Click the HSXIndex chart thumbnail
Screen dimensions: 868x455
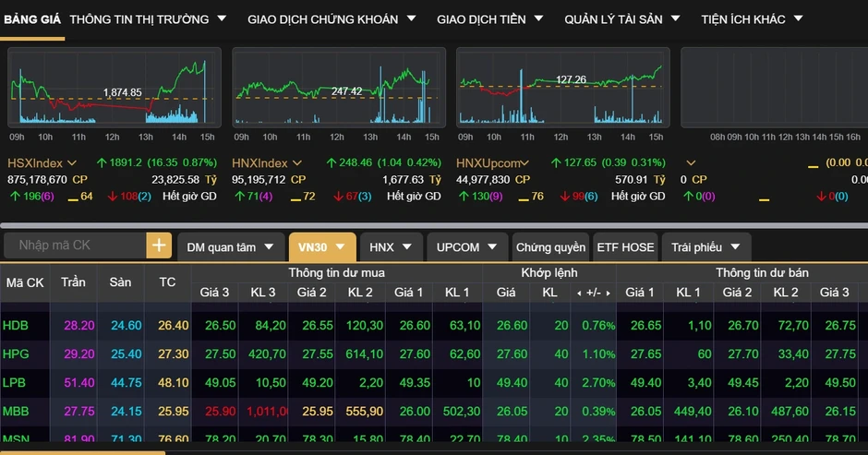pyautogui.click(x=114, y=88)
